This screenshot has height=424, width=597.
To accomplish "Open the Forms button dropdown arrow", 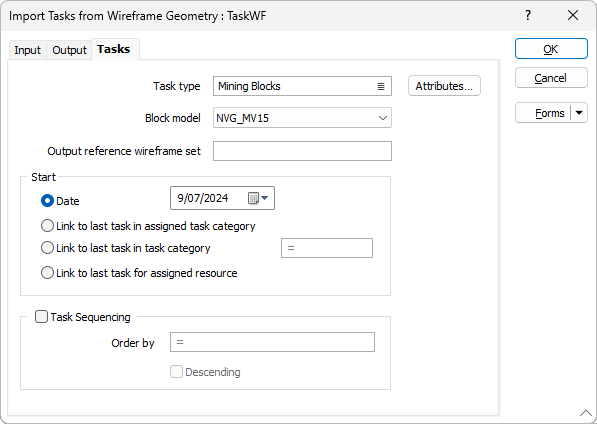I will coord(579,113).
